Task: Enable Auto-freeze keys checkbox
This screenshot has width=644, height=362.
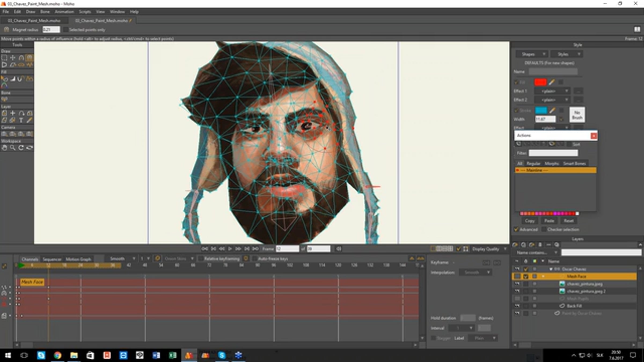Action: click(254, 259)
